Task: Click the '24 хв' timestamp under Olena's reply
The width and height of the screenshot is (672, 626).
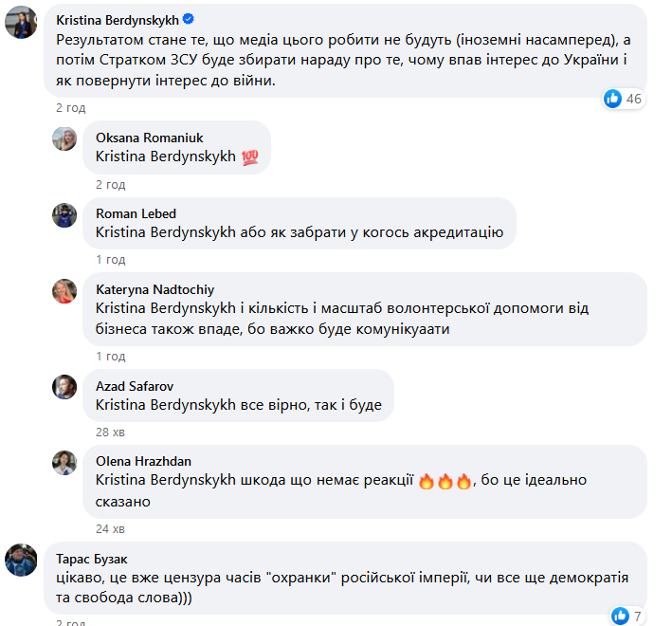Action: (110, 528)
